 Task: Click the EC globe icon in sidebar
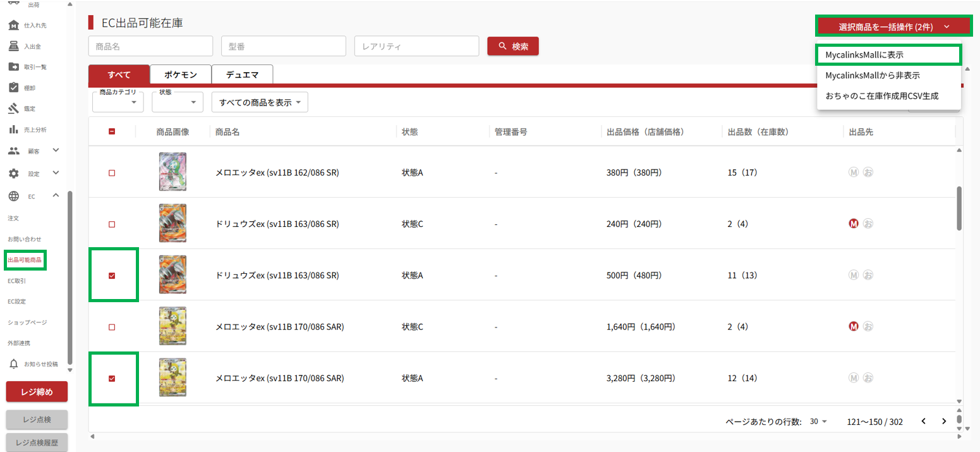[13, 197]
